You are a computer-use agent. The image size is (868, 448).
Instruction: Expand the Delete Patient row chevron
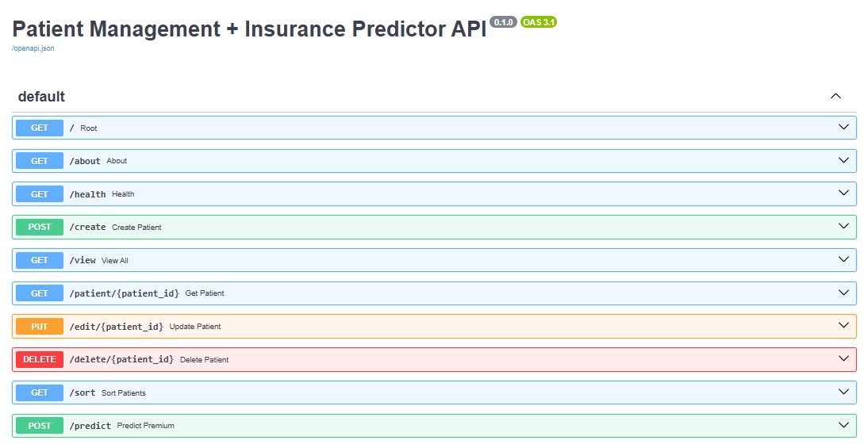pyautogui.click(x=843, y=359)
